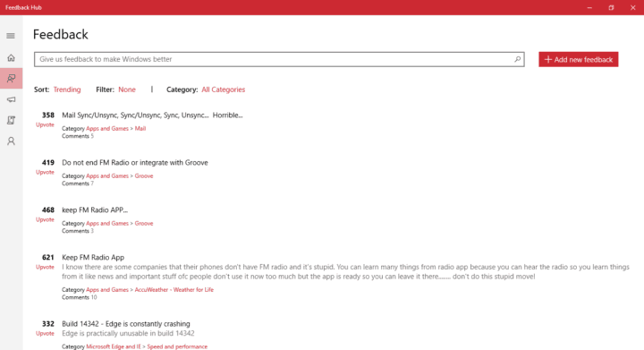
Task: Click the 358 vote count
Action: pos(48,115)
